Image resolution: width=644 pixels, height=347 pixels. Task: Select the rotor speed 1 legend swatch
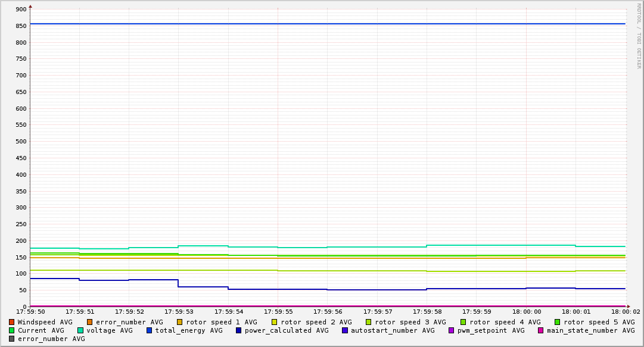click(180, 322)
